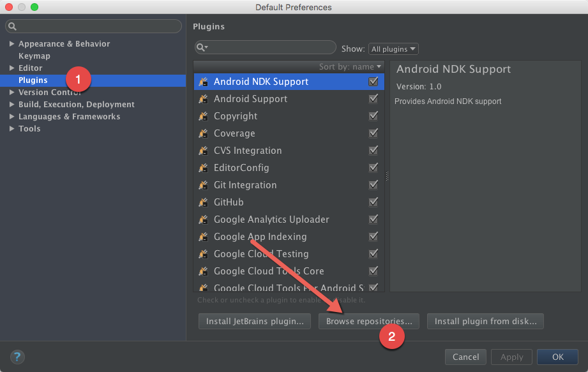588x372 pixels.
Task: Click the help question mark icon
Action: (17, 357)
